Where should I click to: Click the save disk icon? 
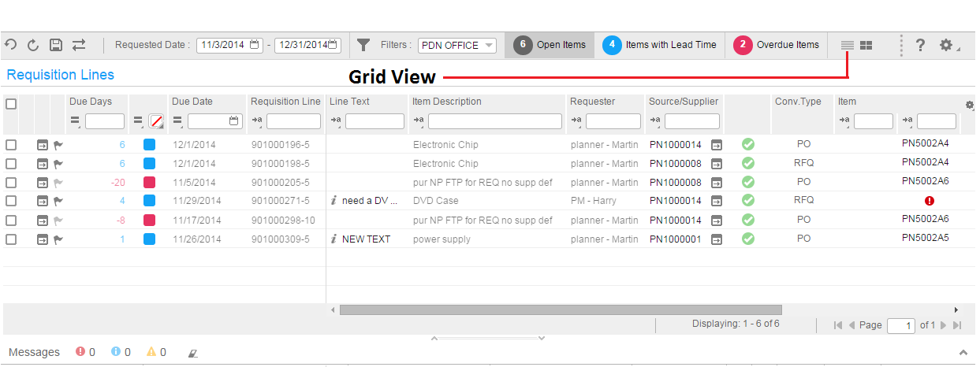point(56,45)
